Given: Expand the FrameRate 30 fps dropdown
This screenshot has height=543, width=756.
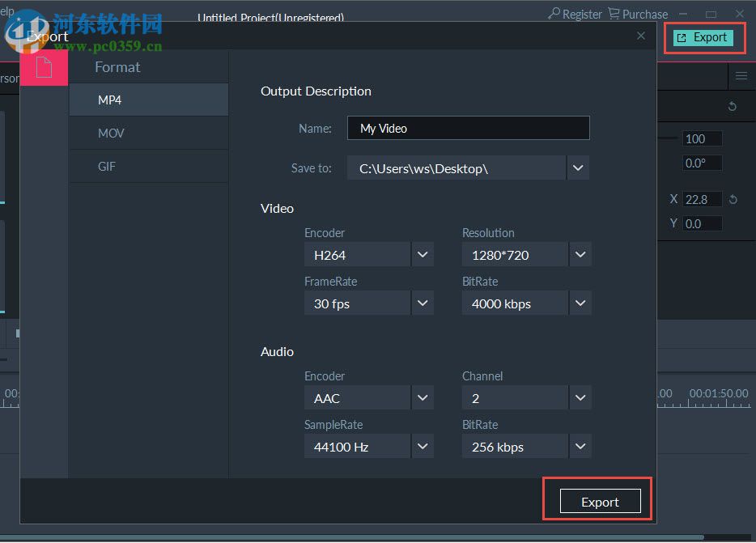Looking at the screenshot, I should (423, 303).
